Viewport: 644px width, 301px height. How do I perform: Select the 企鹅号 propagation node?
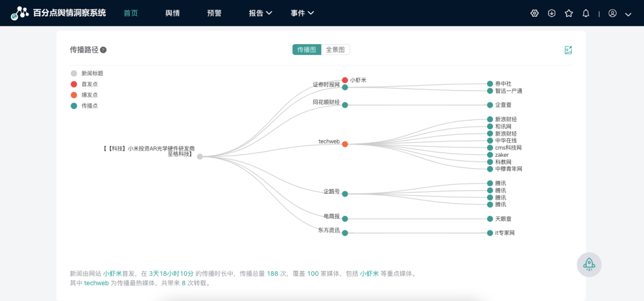345,194
